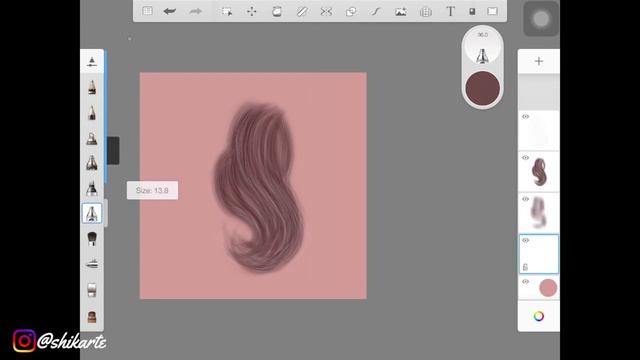Toggle the lock on selected layer

(x=525, y=267)
